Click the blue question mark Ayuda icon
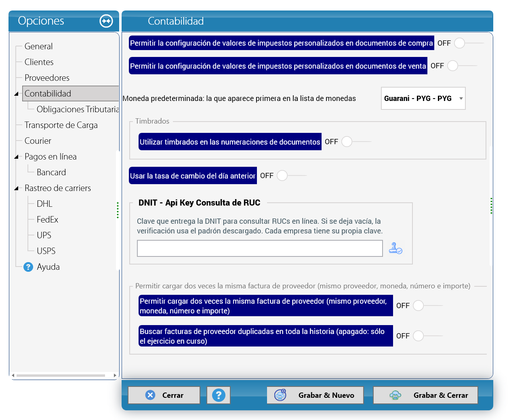Image resolution: width=509 pixels, height=420 pixels. (x=28, y=267)
